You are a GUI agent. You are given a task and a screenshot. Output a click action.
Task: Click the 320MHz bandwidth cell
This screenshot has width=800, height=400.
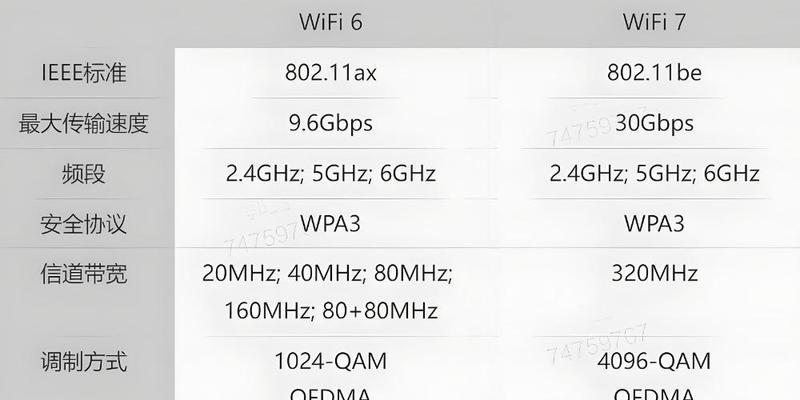click(654, 273)
